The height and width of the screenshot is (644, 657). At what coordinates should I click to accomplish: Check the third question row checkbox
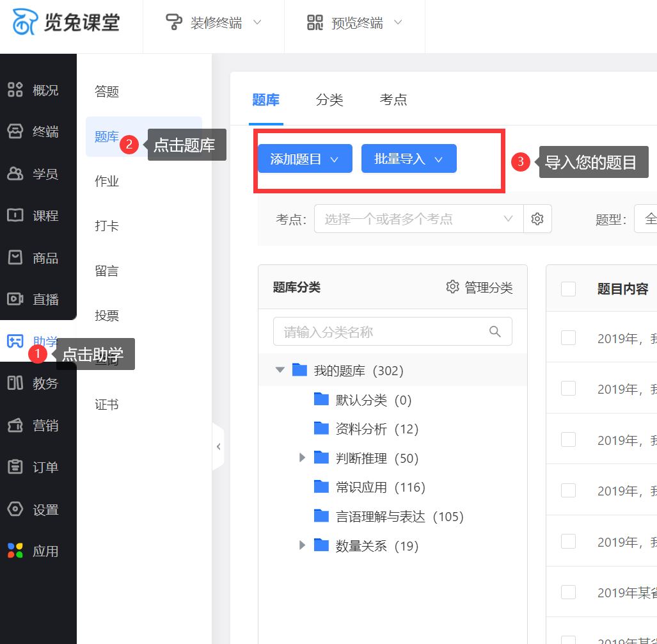568,439
